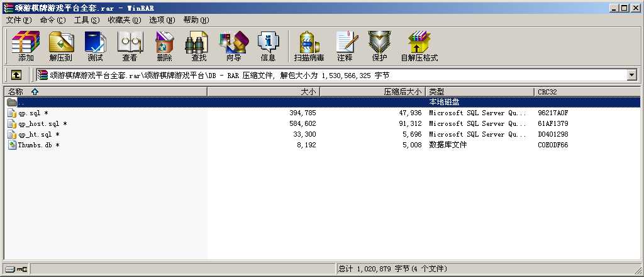The height and width of the screenshot is (277, 644).
Task: Open the address bar path dropdown
Action: tap(631, 75)
